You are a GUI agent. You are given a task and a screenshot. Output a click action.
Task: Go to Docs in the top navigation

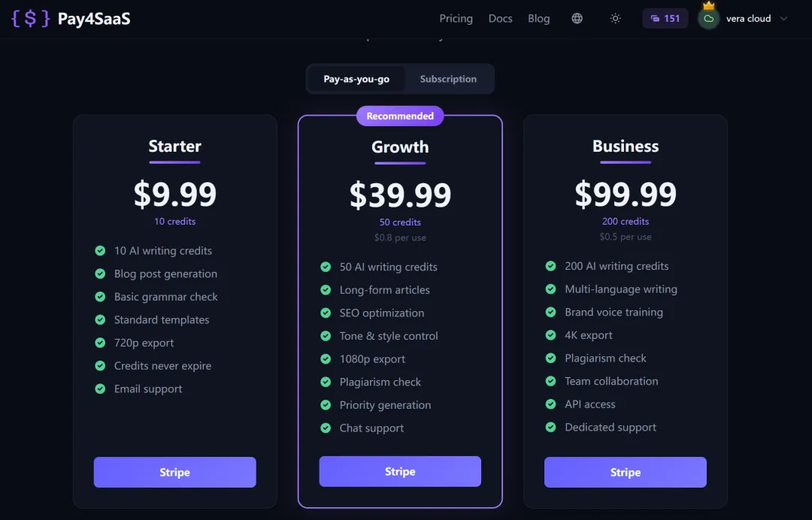tap(500, 19)
